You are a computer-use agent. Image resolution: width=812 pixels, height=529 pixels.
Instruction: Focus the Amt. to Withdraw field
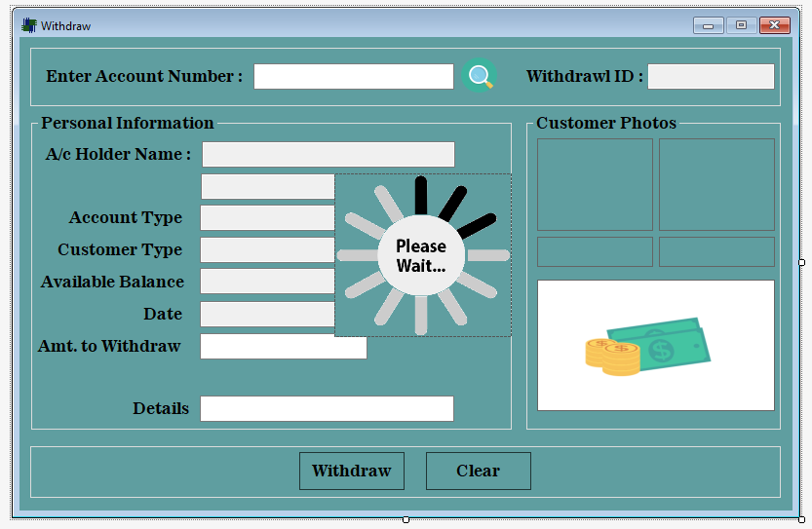[x=284, y=346]
